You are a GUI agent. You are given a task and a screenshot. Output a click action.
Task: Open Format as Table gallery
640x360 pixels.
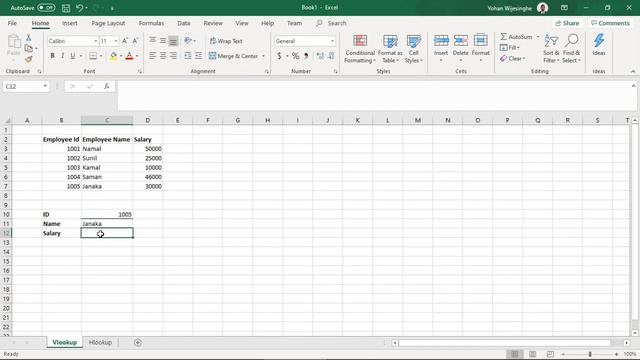pos(390,49)
